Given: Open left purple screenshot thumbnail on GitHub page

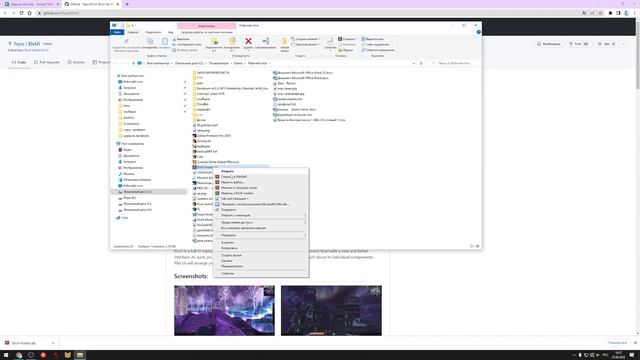Looking at the screenshot, I should (224, 311).
